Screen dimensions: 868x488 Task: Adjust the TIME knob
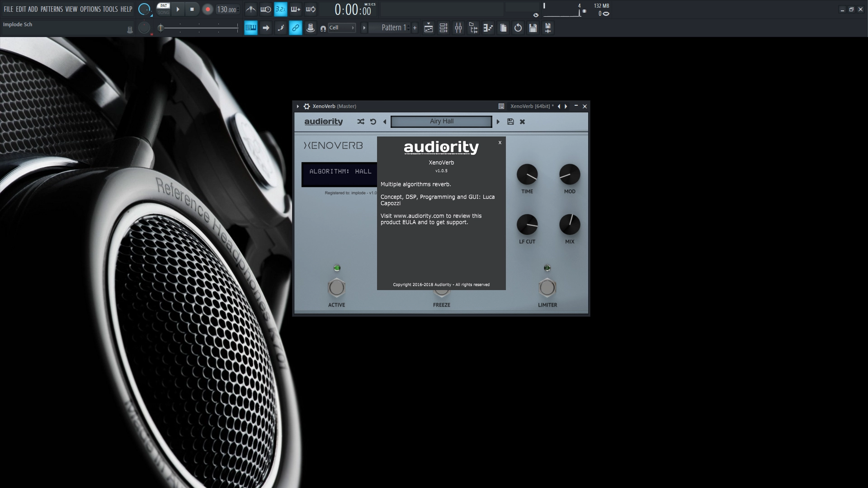click(x=527, y=174)
